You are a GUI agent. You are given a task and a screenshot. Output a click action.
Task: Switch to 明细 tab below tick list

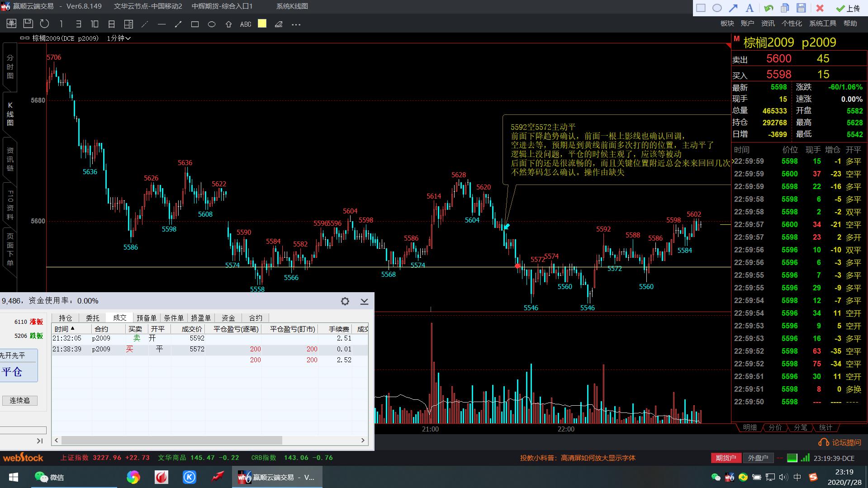pyautogui.click(x=749, y=427)
